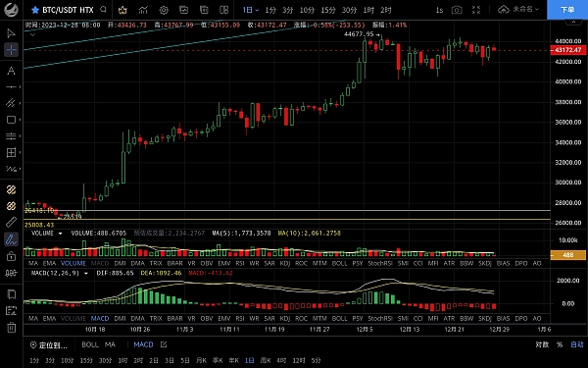
Task: Click the blue 下单 order button
Action: click(x=567, y=10)
